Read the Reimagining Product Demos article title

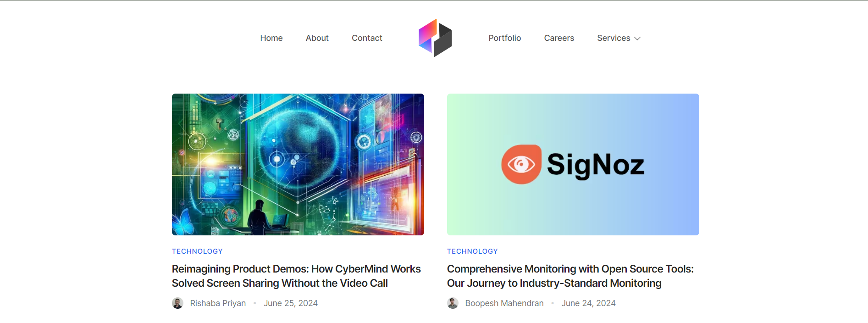[296, 276]
